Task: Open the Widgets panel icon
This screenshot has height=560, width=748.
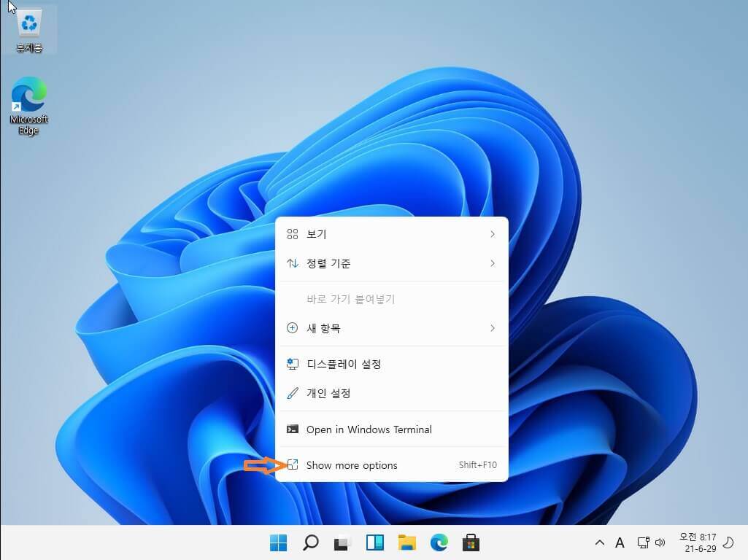Action: click(x=375, y=542)
